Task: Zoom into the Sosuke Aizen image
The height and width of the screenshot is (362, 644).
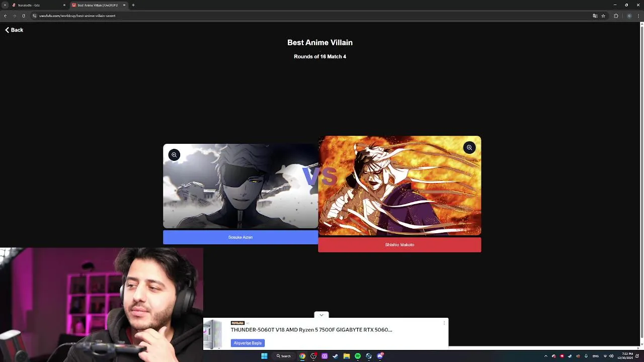Action: [x=174, y=155]
